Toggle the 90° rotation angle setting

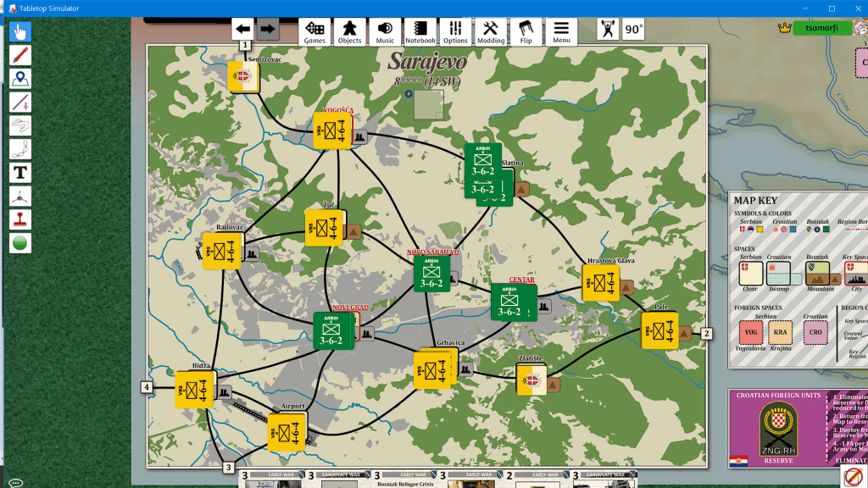[633, 29]
